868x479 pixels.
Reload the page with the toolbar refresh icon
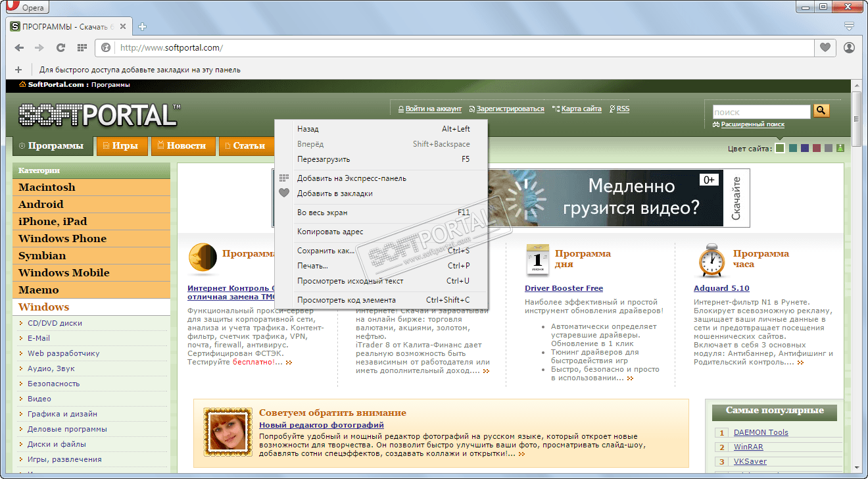(x=60, y=47)
